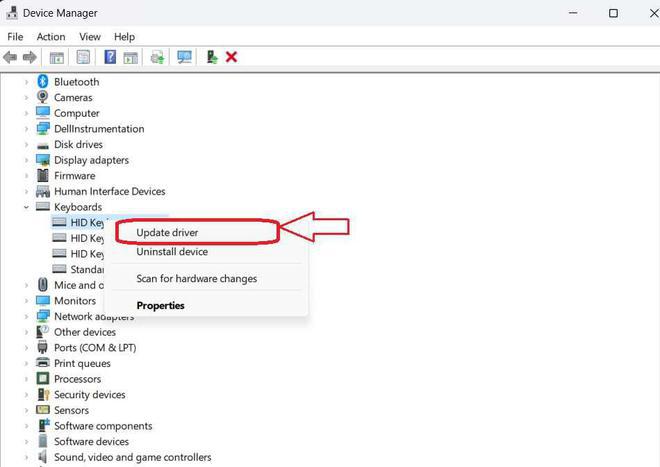Image resolution: width=660 pixels, height=467 pixels.
Task: Click the Processors chip icon
Action: [x=43, y=379]
